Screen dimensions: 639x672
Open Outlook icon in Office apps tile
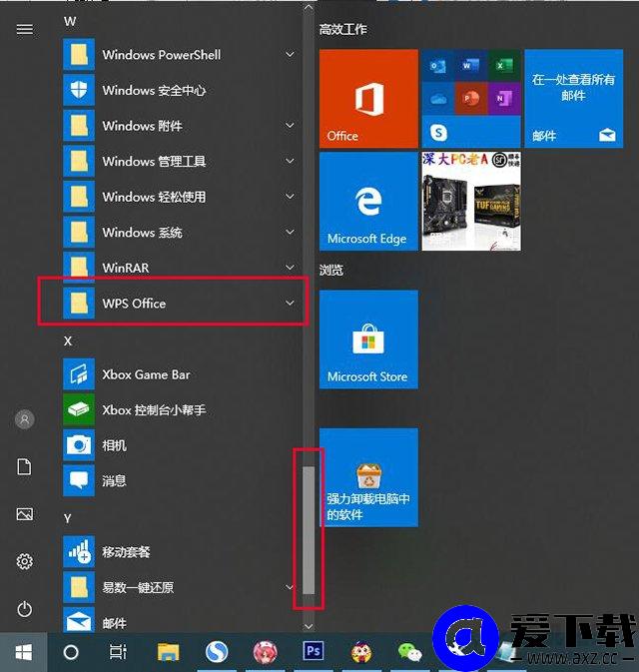[x=438, y=66]
